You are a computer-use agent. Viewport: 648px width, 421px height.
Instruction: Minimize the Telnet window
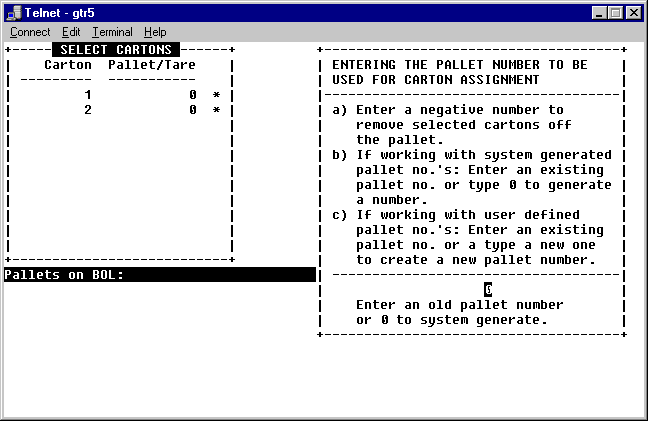599,12
